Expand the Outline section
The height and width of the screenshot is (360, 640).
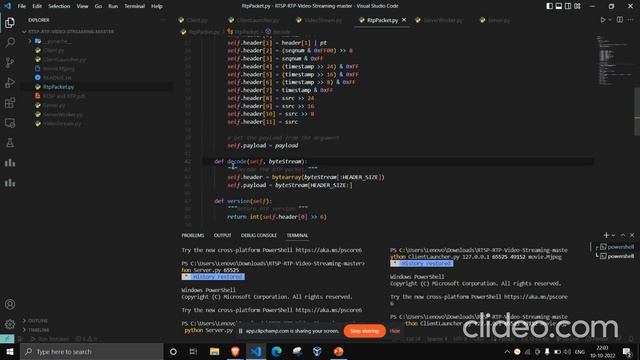tap(35, 321)
